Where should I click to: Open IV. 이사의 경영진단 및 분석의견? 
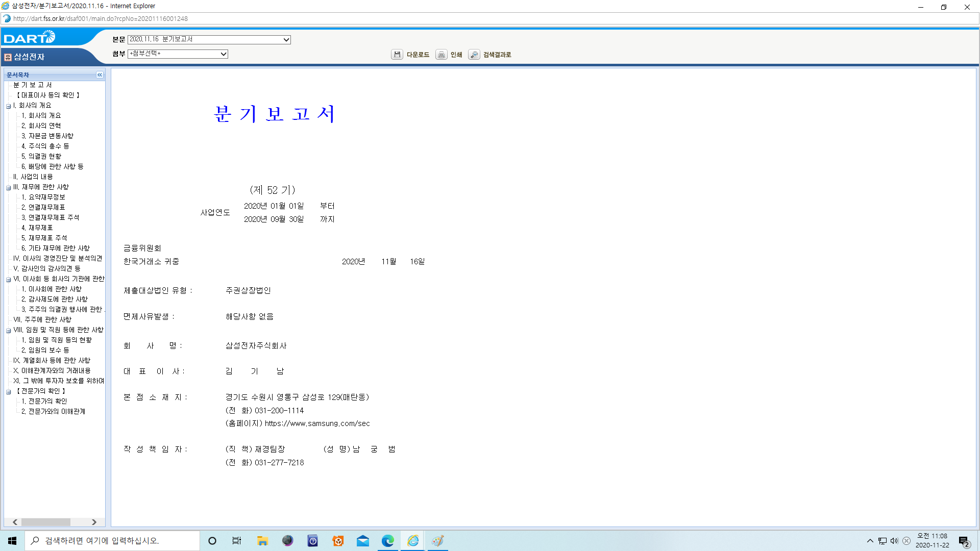coord(58,259)
